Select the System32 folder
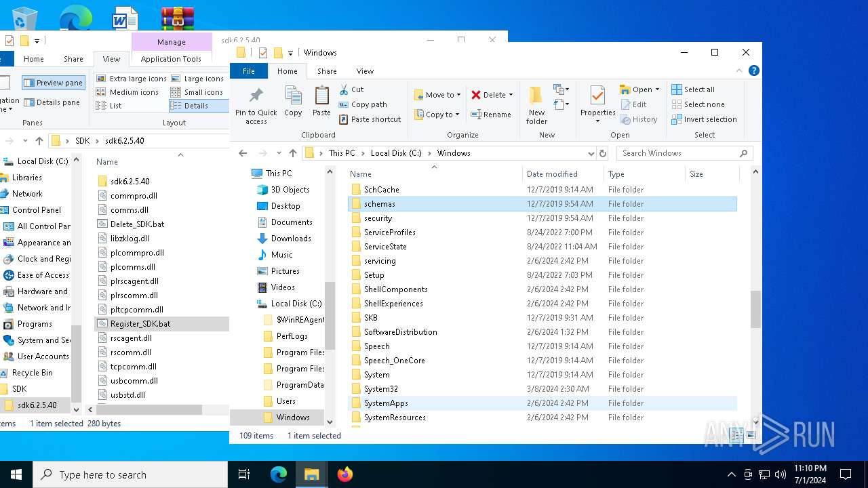 [x=542, y=389]
